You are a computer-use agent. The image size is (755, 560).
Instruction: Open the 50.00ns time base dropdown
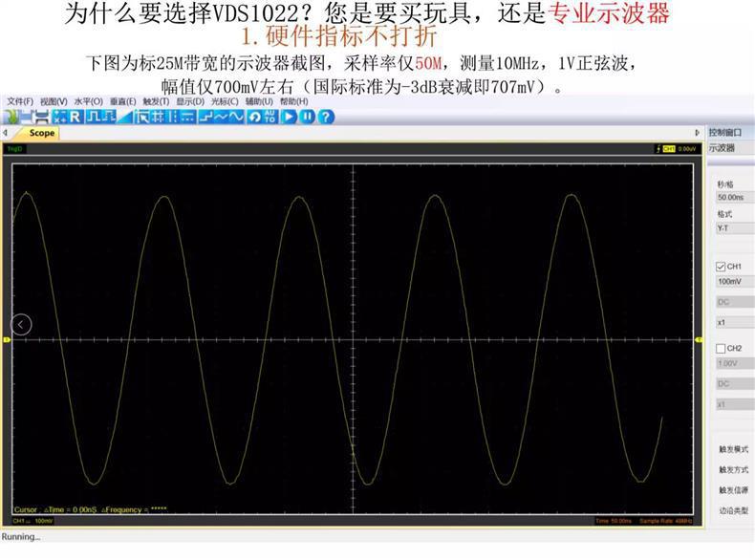point(735,198)
